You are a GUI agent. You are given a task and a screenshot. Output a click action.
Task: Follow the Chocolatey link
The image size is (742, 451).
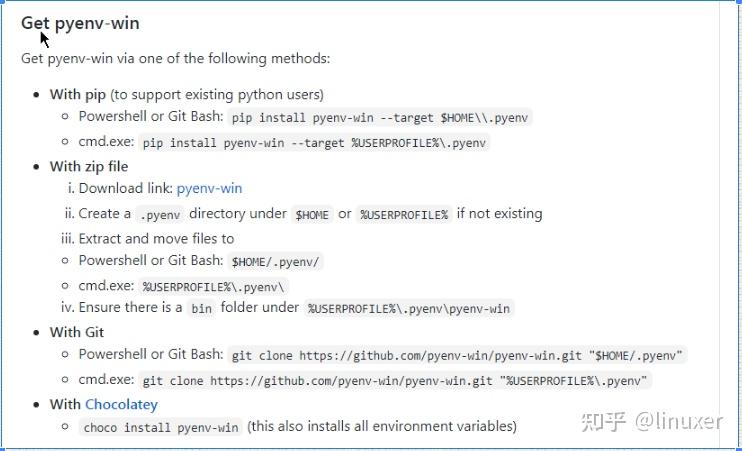click(121, 405)
